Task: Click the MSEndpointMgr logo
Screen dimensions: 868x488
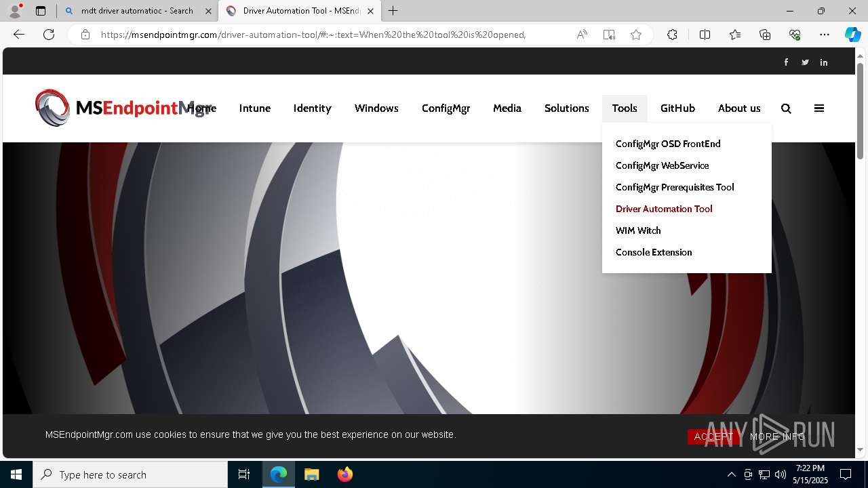Action: [x=123, y=108]
